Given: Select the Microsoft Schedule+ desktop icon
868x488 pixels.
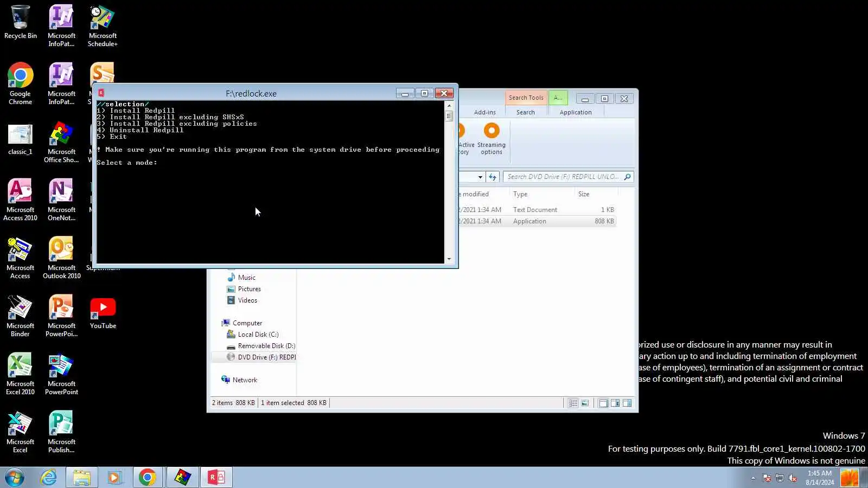Looking at the screenshot, I should pyautogui.click(x=103, y=26).
